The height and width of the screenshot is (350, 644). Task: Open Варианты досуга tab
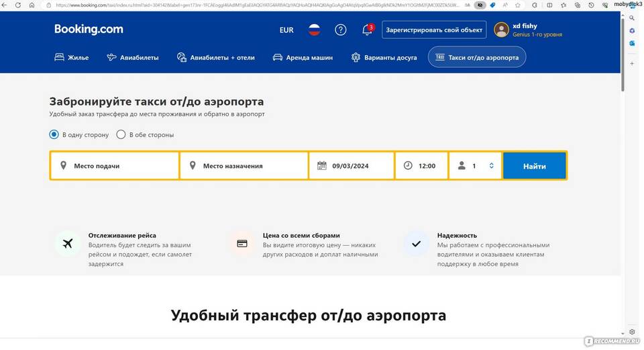[x=384, y=57]
